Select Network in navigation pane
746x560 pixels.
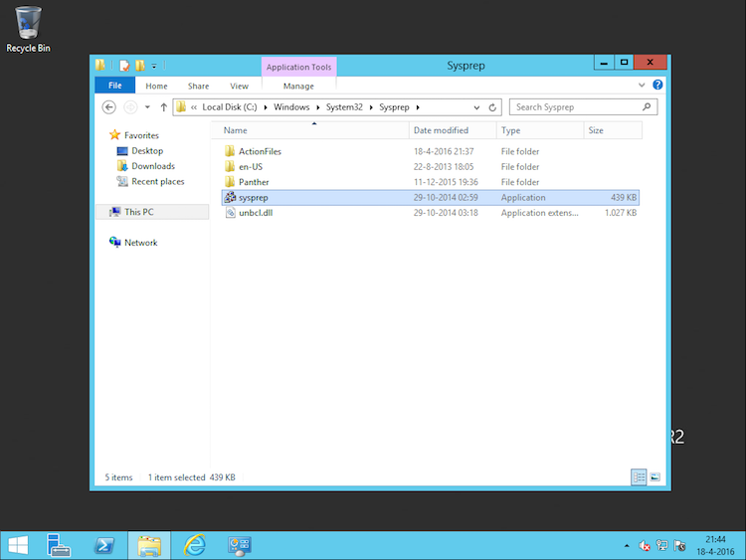[133, 242]
